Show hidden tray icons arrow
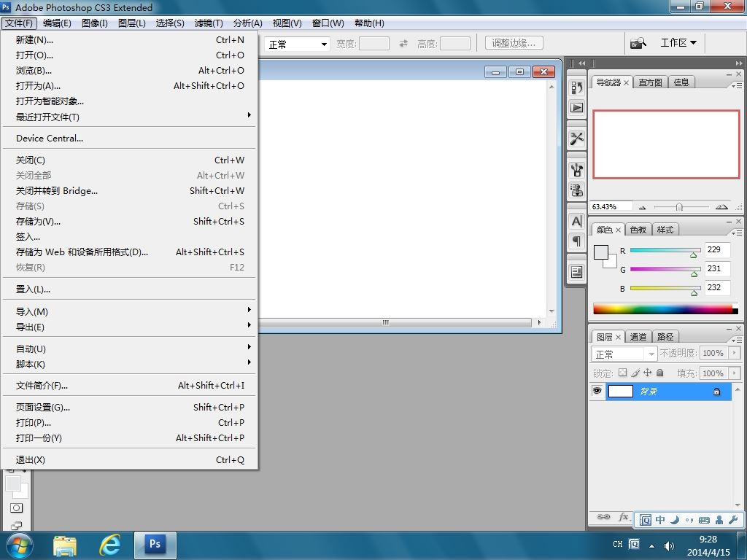 pyautogui.click(x=651, y=545)
